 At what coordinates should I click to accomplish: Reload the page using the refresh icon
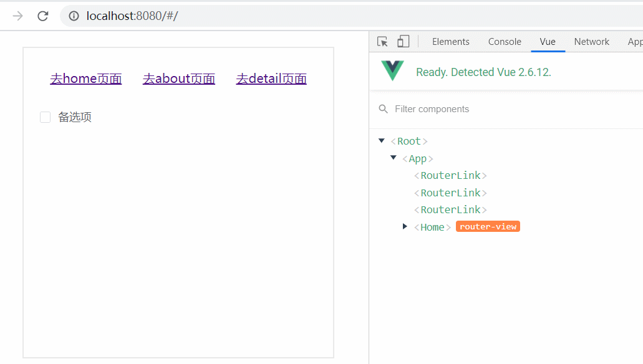(42, 16)
